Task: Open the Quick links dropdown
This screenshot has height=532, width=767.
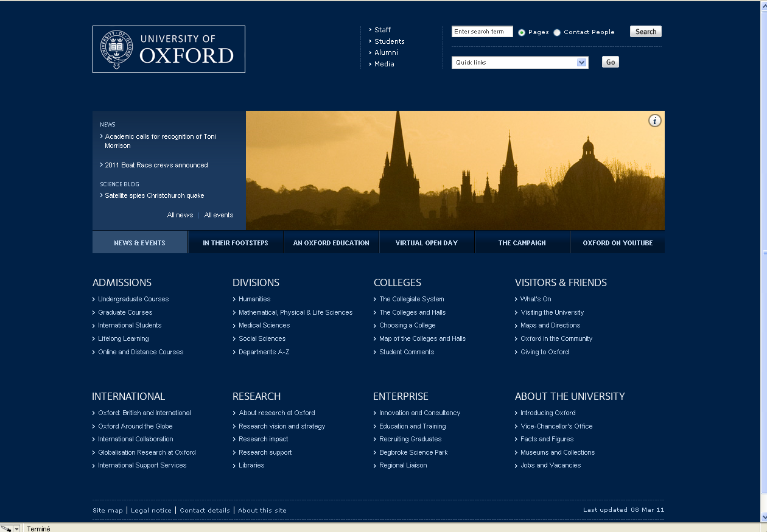Action: tap(520, 62)
